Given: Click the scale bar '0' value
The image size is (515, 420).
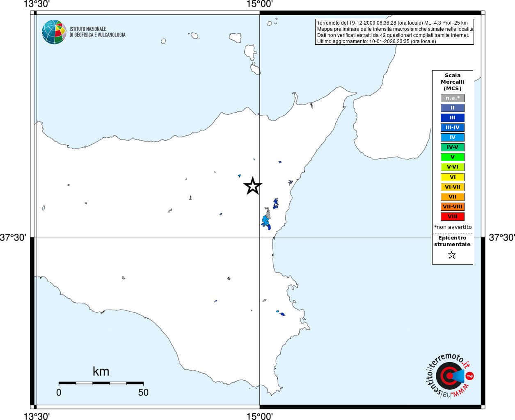Looking at the screenshot, I should click(x=59, y=393).
